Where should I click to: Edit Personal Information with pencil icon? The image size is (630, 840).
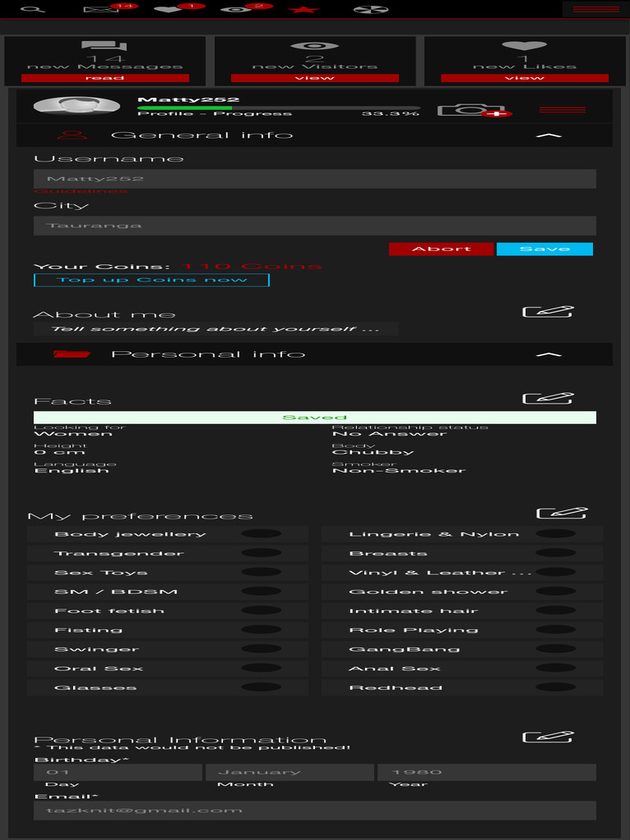point(548,737)
